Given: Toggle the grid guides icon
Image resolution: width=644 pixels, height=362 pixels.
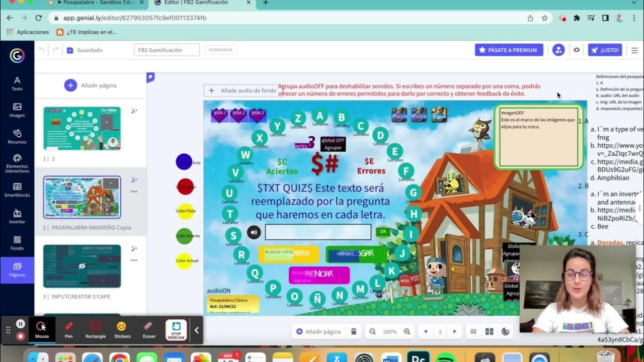Looking at the screenshot, I should click(473, 331).
